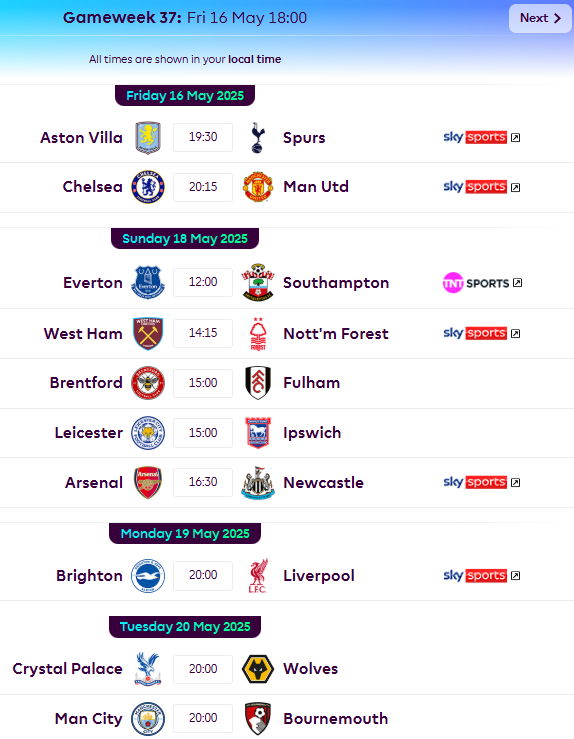Image resolution: width=574 pixels, height=739 pixels.
Task: Select the Newcastle club crest
Action: (x=258, y=483)
